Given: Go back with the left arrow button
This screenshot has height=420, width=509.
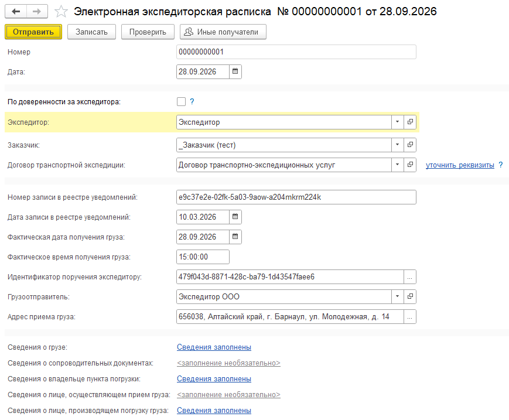Looking at the screenshot, I should pyautogui.click(x=16, y=12).
